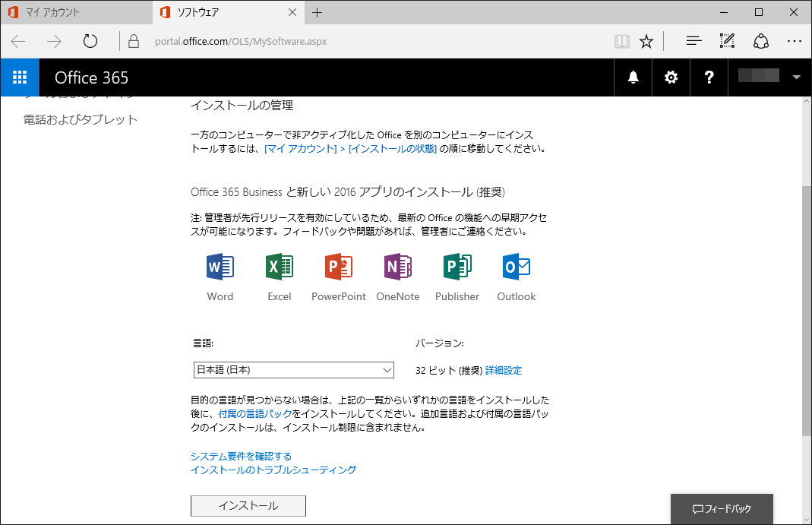Switch to the マイ アカウント tab
Viewport: 812px width, 525px height.
[77, 12]
